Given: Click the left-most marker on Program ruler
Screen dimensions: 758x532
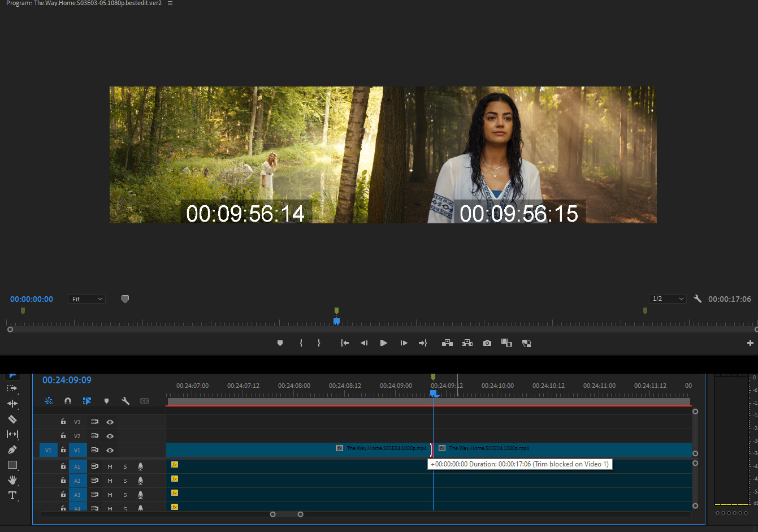Looking at the screenshot, I should [x=23, y=311].
